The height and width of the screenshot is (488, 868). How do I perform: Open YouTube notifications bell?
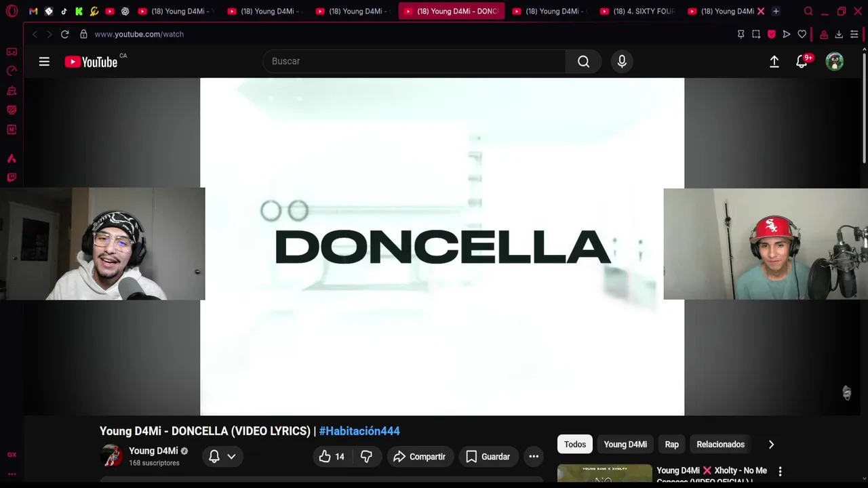point(802,62)
